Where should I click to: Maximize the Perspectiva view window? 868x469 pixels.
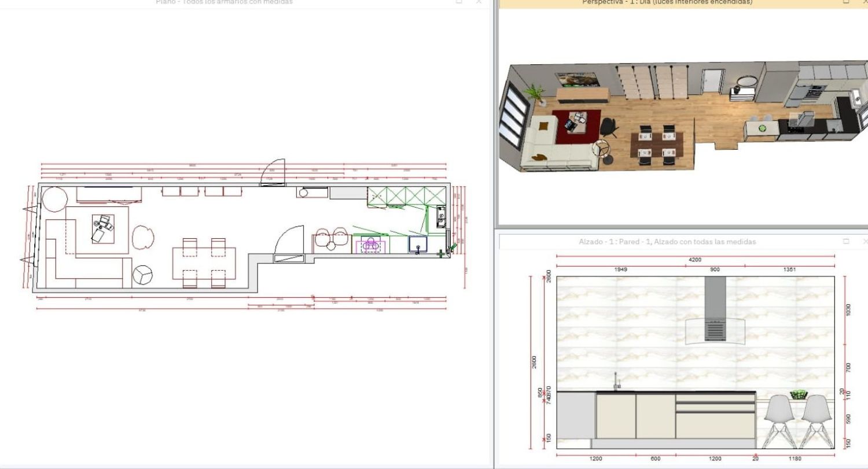coord(846,2)
